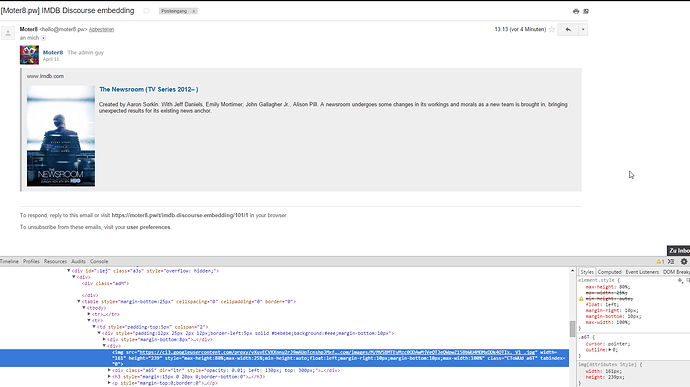Click the Posteingang label tag

(174, 11)
